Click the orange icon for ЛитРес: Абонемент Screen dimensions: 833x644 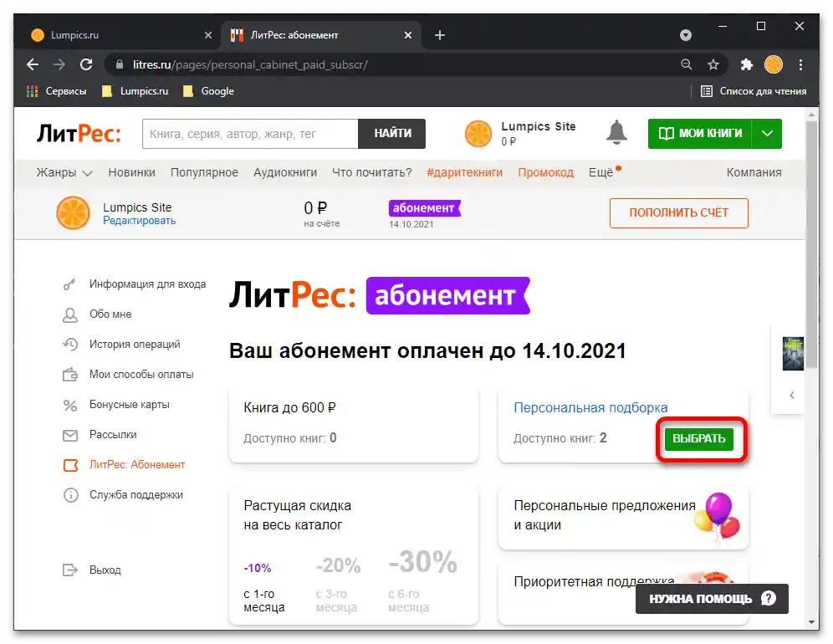click(70, 466)
